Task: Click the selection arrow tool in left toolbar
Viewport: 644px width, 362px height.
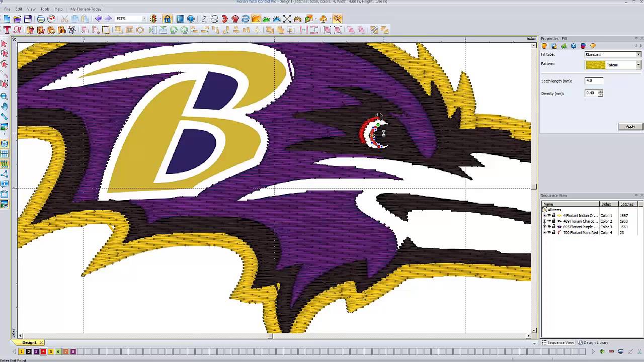Action: point(5,44)
